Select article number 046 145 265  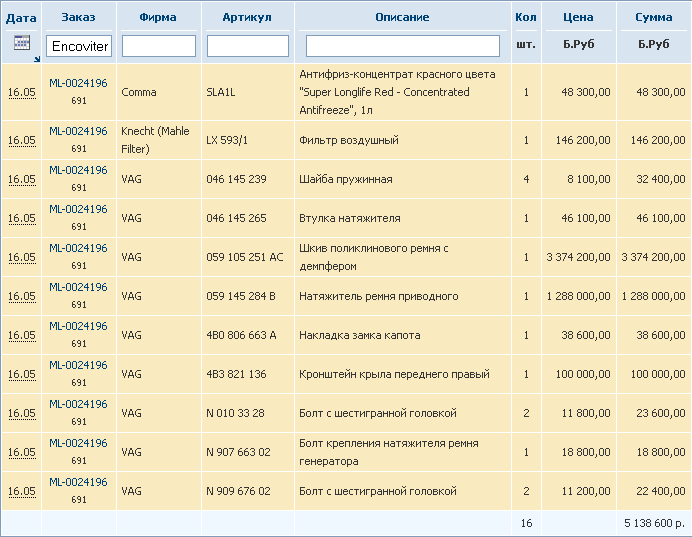[236, 218]
